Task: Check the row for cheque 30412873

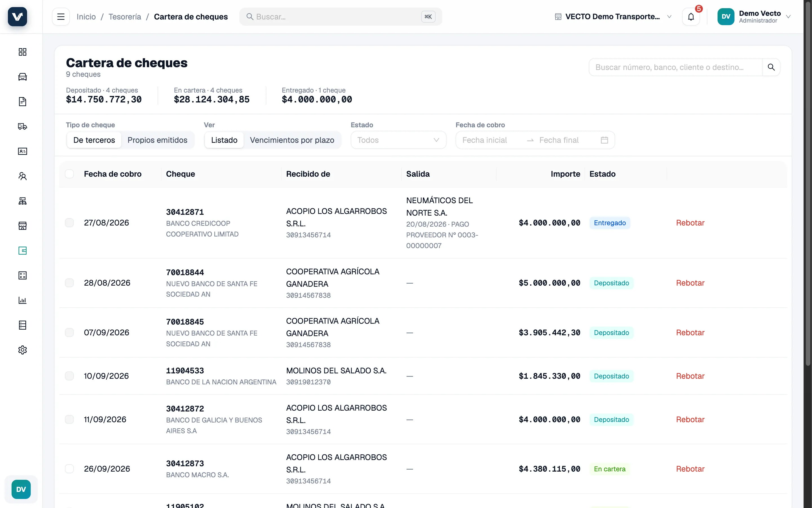Action: (69, 469)
